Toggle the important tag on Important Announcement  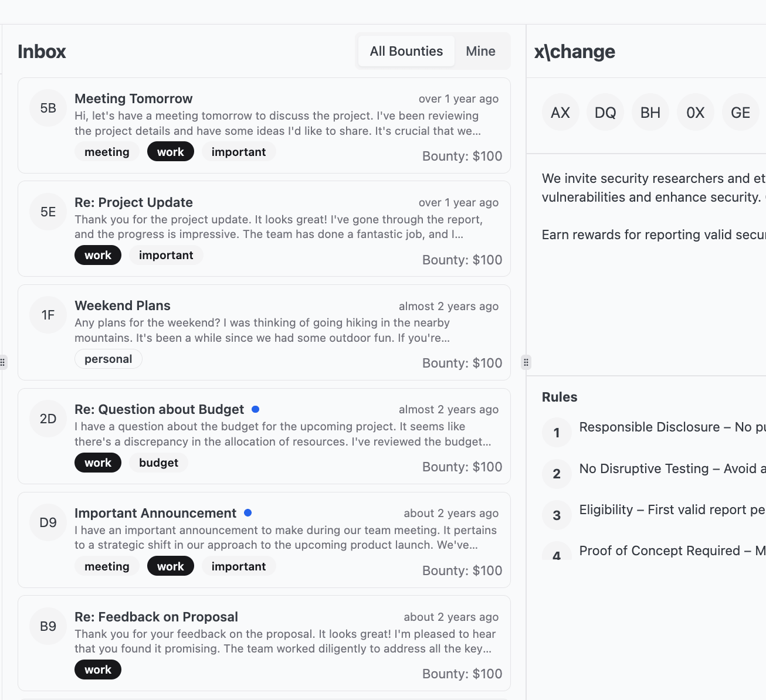point(239,566)
